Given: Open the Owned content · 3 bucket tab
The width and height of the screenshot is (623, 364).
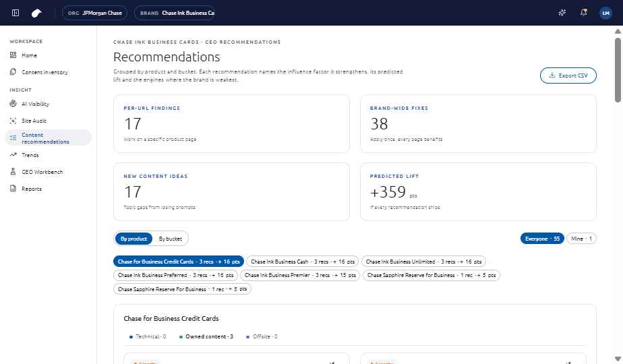Looking at the screenshot, I should 206,336.
